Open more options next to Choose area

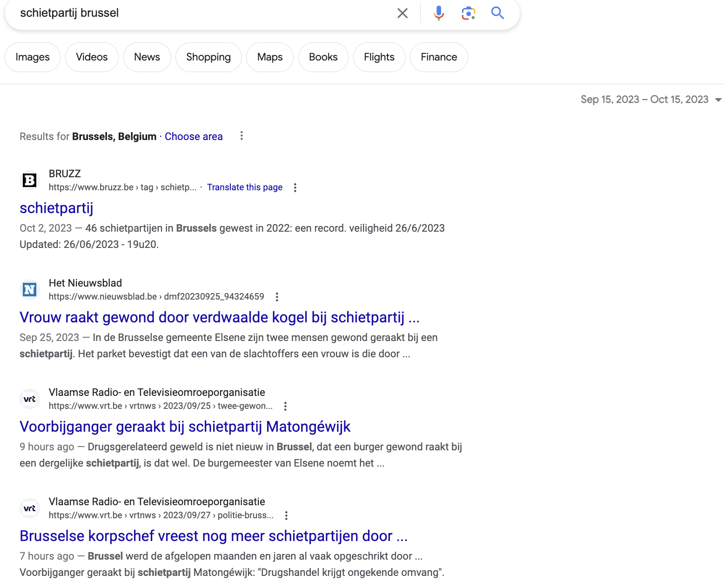tap(241, 136)
